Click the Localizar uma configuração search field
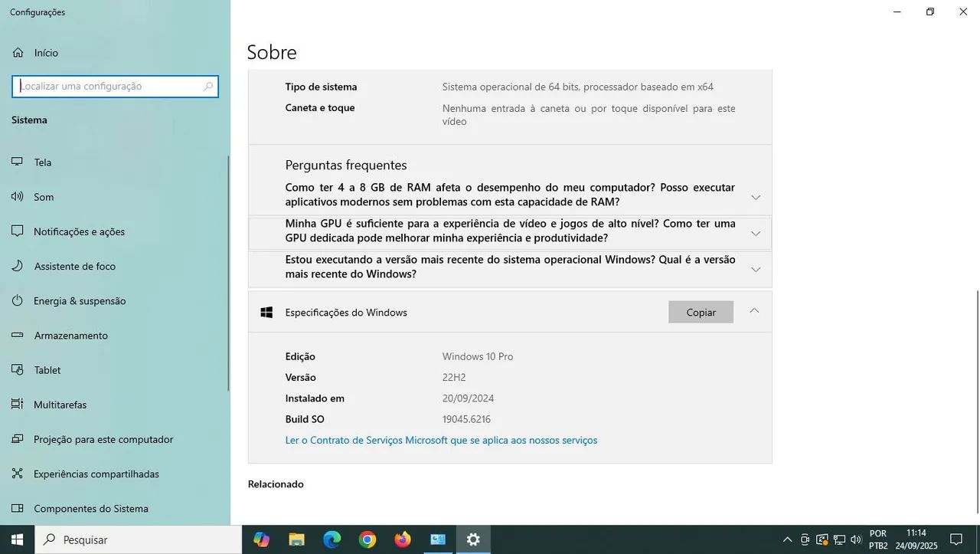 click(x=111, y=87)
